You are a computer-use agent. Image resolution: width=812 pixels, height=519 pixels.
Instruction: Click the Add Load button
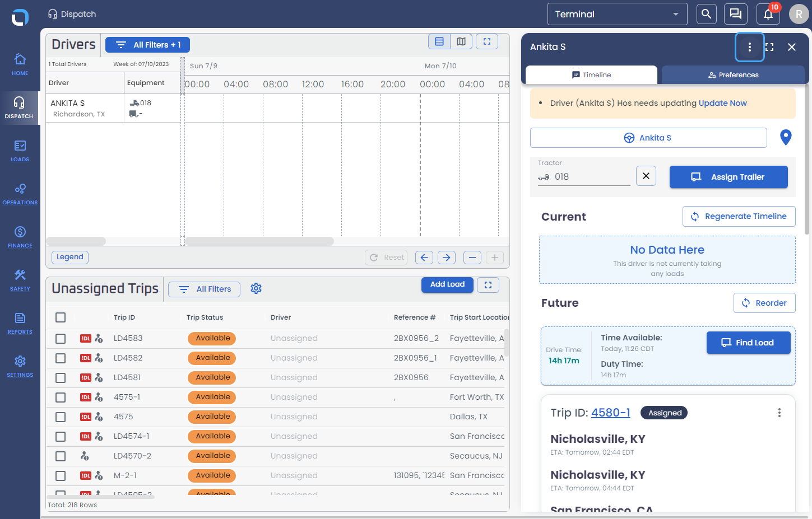[447, 284]
